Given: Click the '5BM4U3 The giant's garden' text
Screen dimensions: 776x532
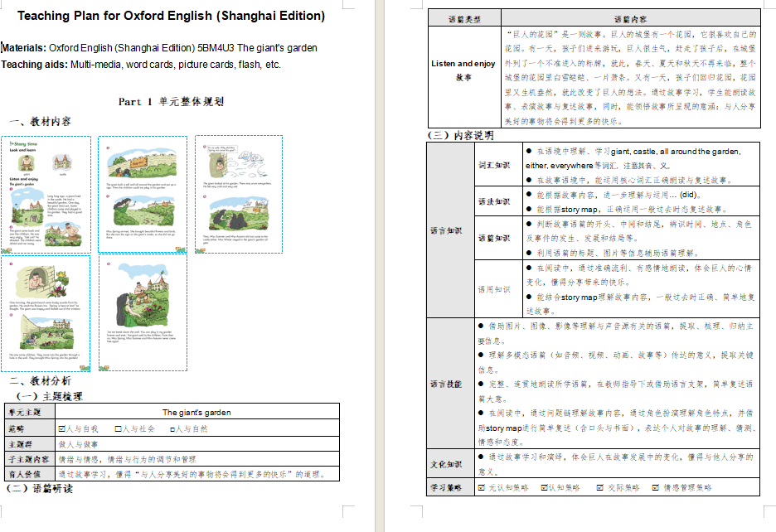Looking at the screenshot, I should (257, 48).
